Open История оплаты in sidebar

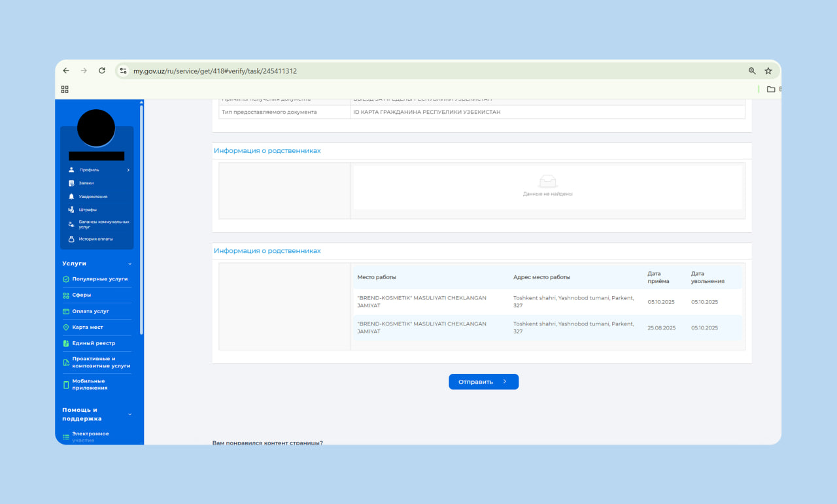pyautogui.click(x=95, y=239)
